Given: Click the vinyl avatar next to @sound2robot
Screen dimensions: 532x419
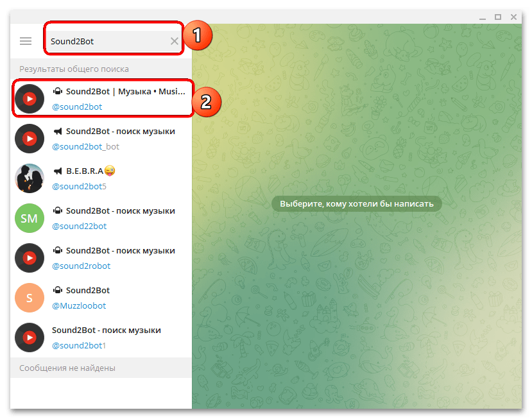Looking at the screenshot, I should (x=30, y=258).
